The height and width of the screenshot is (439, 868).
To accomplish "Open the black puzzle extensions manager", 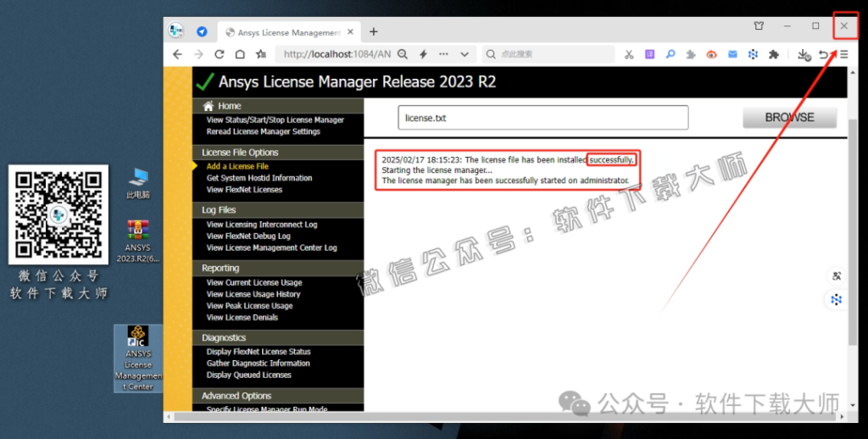I will click(774, 54).
